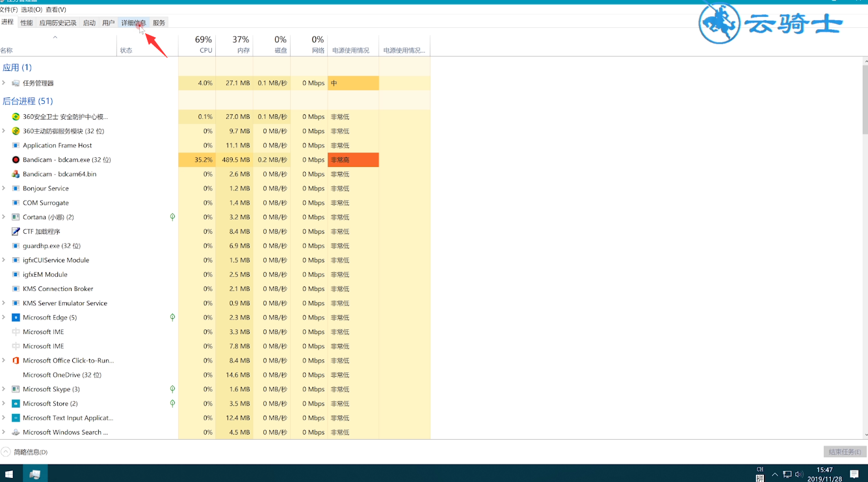Open the Windows Start button
This screenshot has height=482, width=868.
(x=9, y=474)
